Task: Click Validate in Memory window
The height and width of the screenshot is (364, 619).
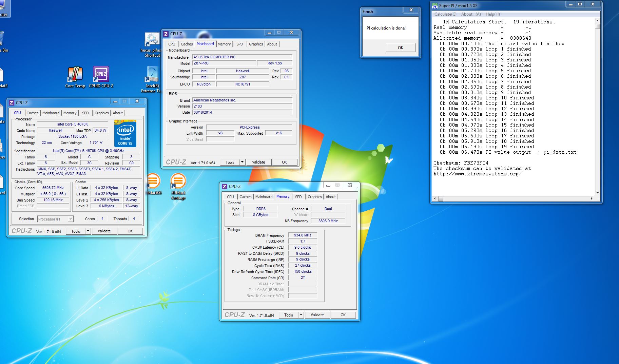Action: coord(317,315)
